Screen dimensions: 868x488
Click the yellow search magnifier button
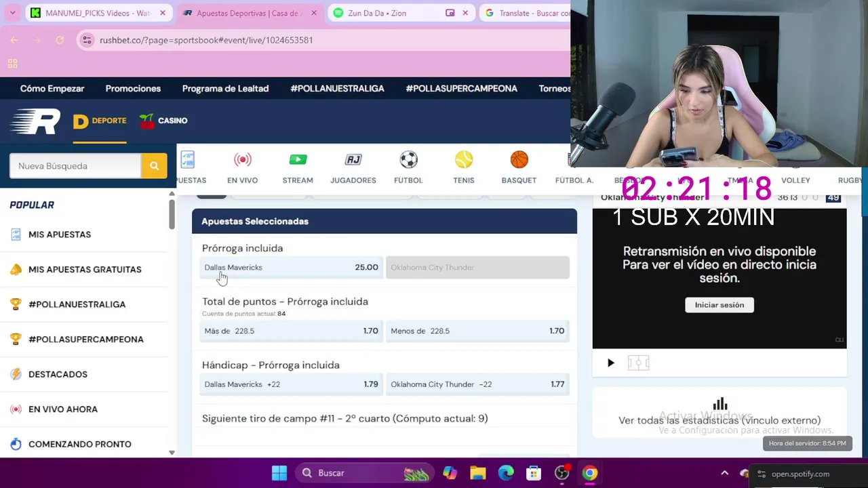coord(154,166)
